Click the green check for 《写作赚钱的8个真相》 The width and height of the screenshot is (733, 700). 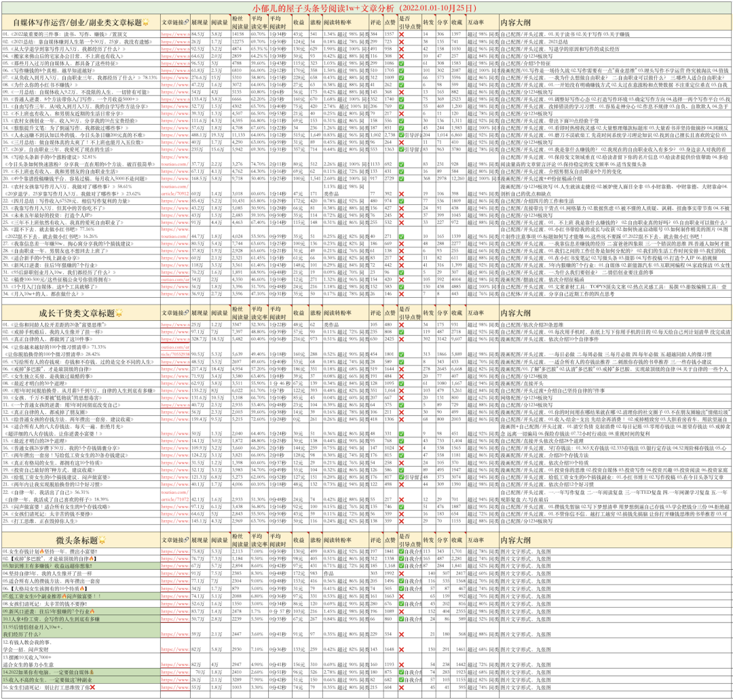[x=401, y=71]
